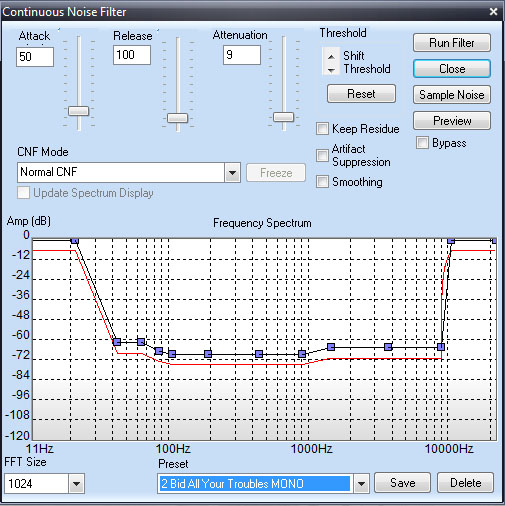
Task: Enable the Smoothing checkbox
Action: coord(322,182)
